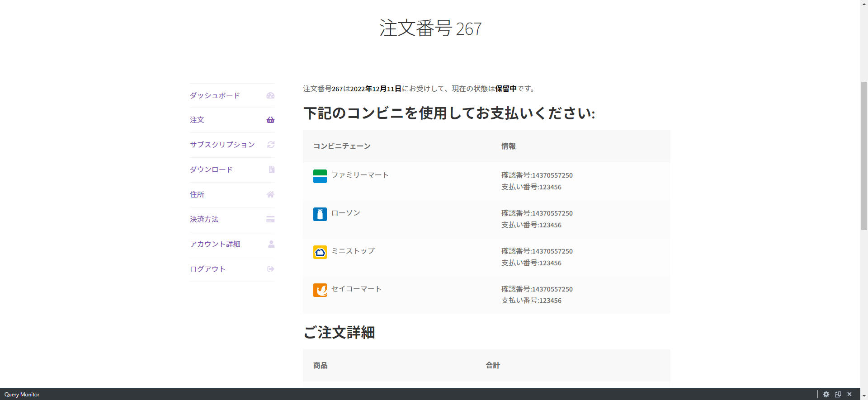Image resolution: width=868 pixels, height=400 pixels.
Task: Select the ミニストップ chain name
Action: point(353,251)
